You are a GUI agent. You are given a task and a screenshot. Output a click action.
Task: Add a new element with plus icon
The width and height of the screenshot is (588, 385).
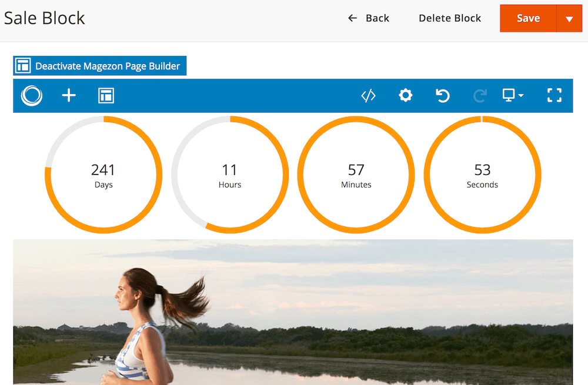coord(69,96)
